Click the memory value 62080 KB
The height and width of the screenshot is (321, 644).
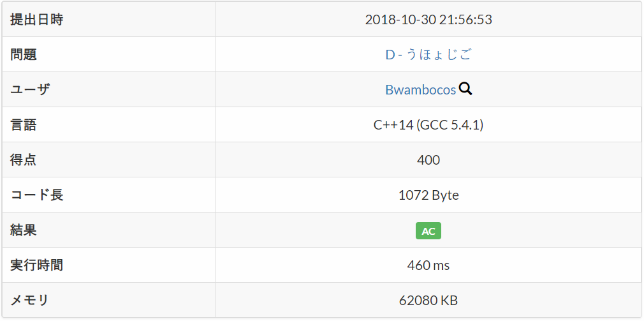coord(428,301)
